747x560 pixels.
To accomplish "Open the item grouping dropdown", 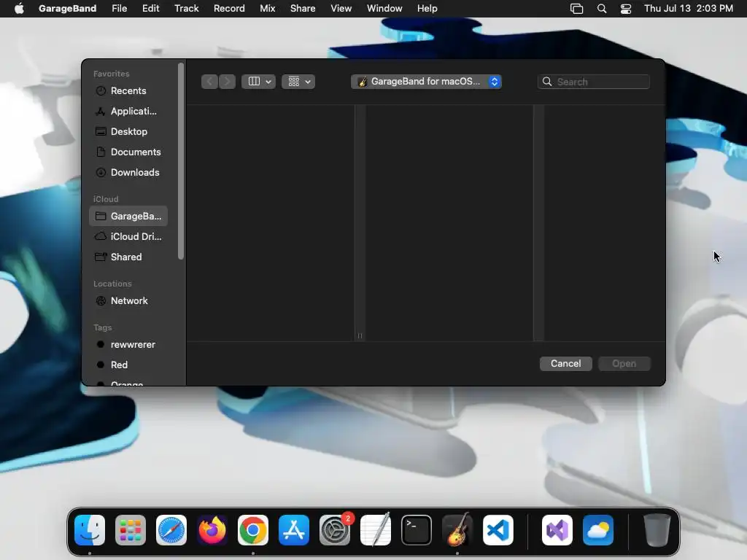I will coord(298,82).
